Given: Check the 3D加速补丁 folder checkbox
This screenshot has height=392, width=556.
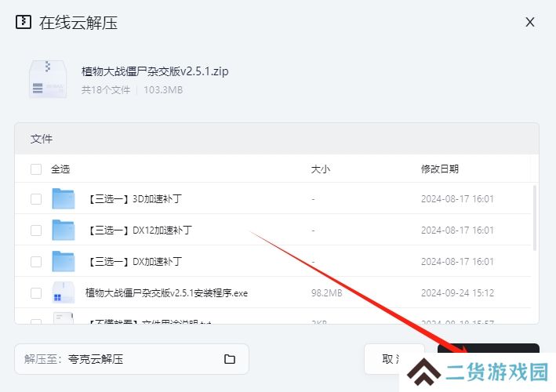Looking at the screenshot, I should (36, 199).
